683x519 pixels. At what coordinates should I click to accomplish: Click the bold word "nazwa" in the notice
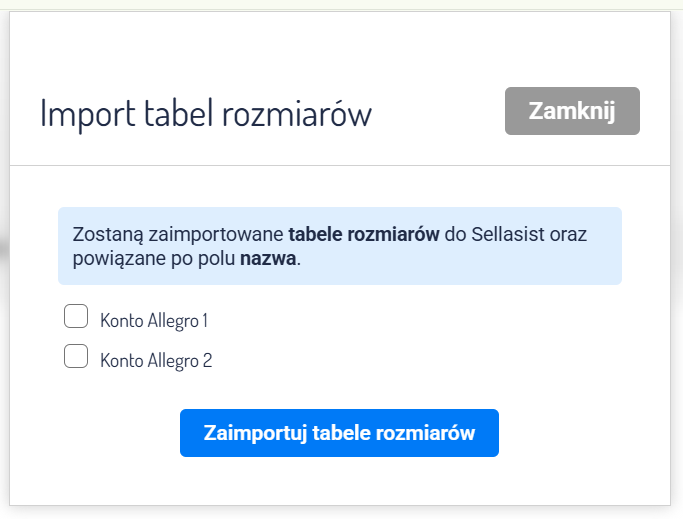268,258
